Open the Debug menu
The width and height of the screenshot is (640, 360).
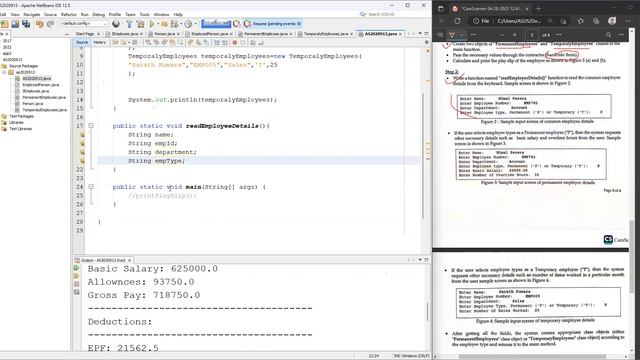click(x=98, y=14)
